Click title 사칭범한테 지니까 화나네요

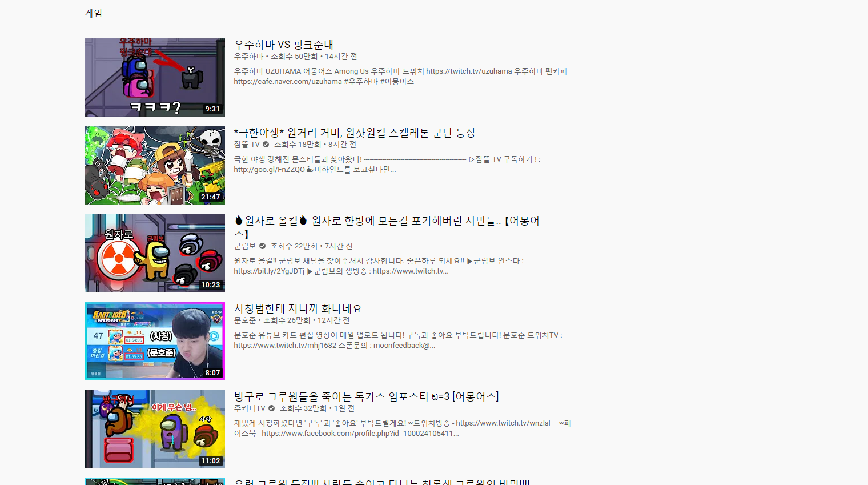pyautogui.click(x=298, y=308)
